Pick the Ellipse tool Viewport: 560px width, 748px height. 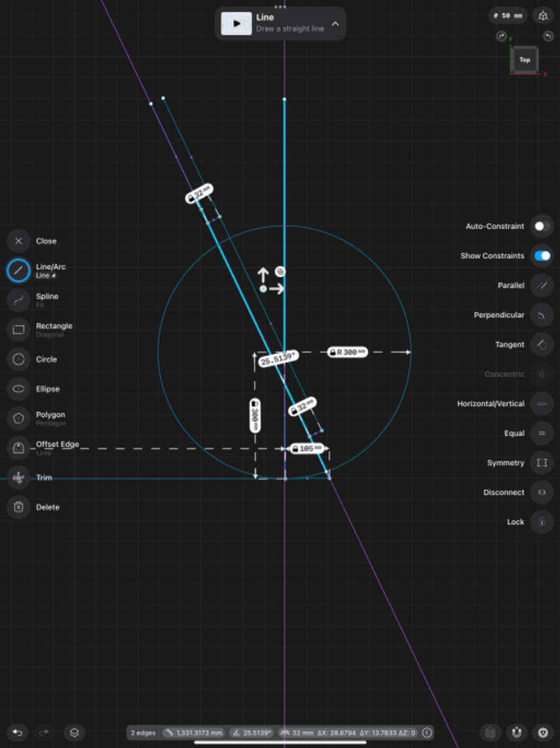(19, 389)
